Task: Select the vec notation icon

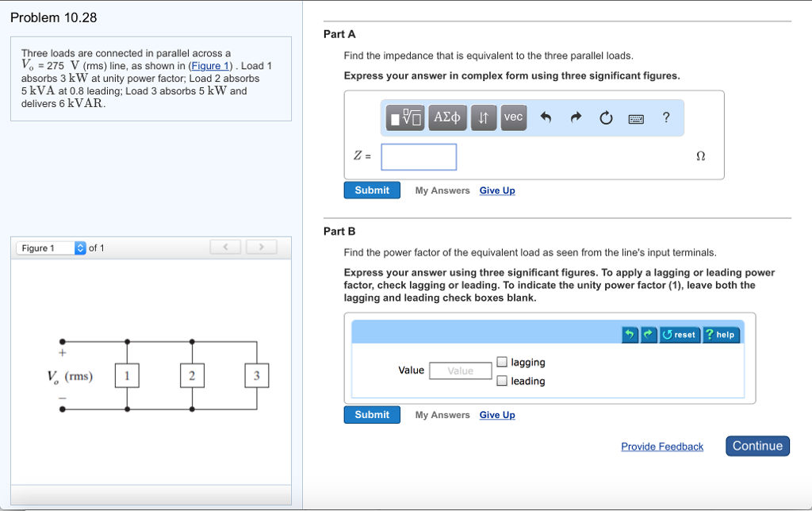Action: tap(513, 117)
